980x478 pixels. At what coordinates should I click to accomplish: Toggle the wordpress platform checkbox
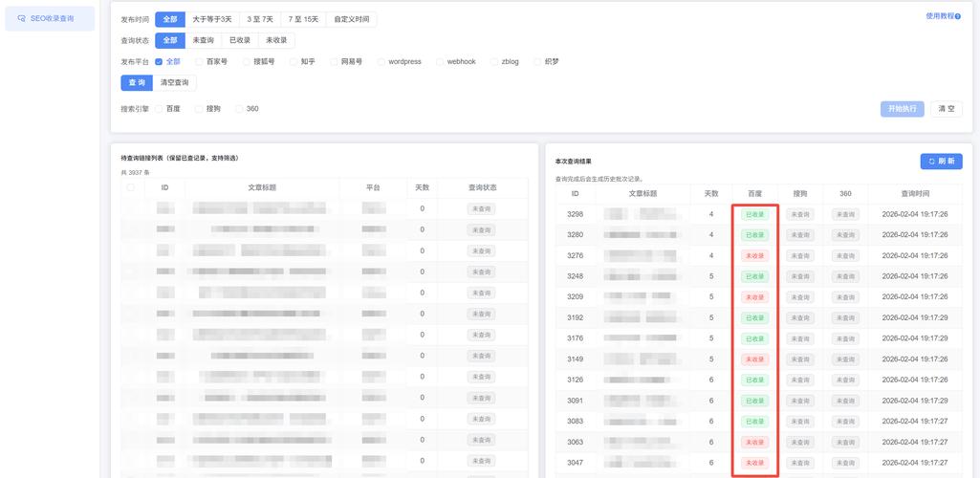tap(381, 61)
